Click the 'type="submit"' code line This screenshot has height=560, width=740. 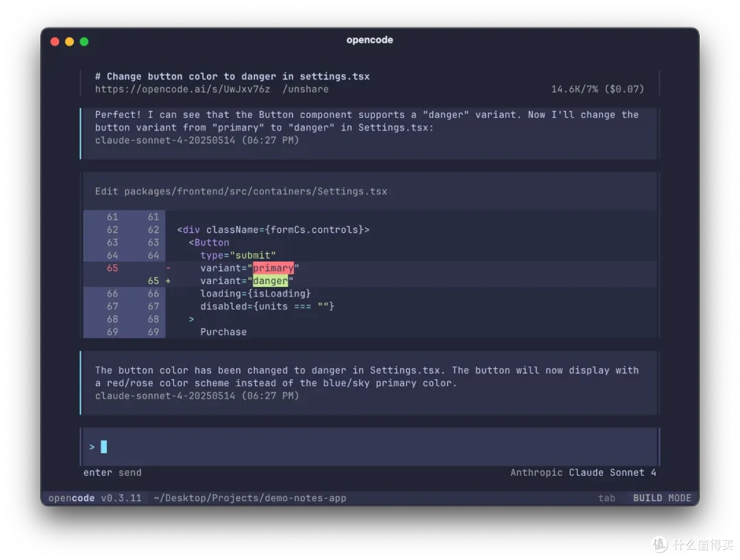(238, 255)
